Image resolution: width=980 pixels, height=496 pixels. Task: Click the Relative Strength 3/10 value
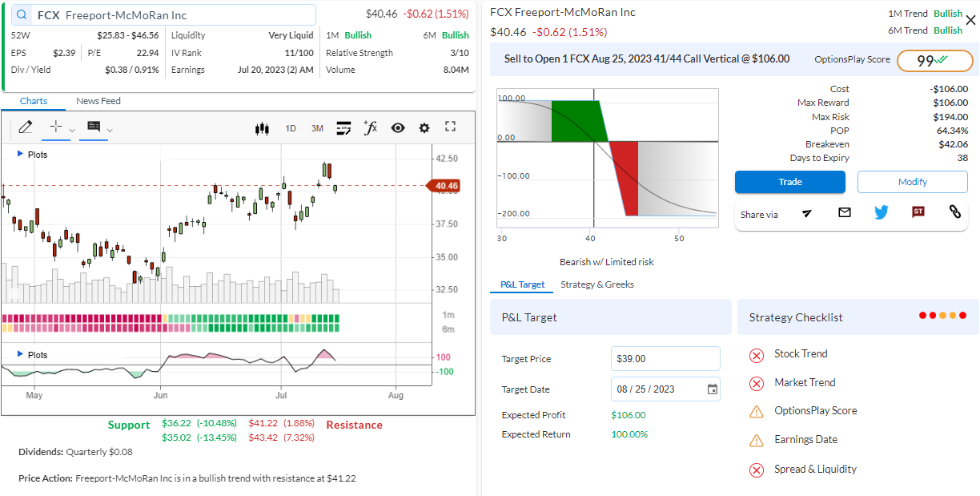pos(460,53)
